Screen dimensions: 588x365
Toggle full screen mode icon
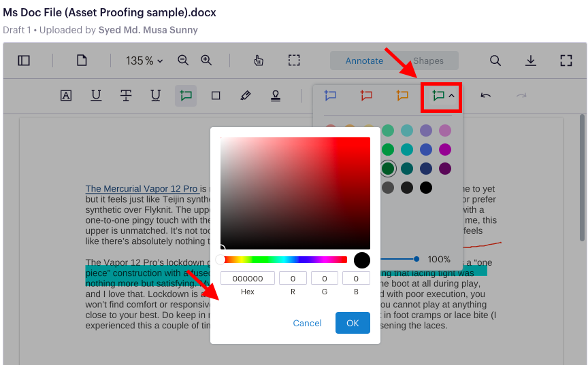pyautogui.click(x=566, y=60)
